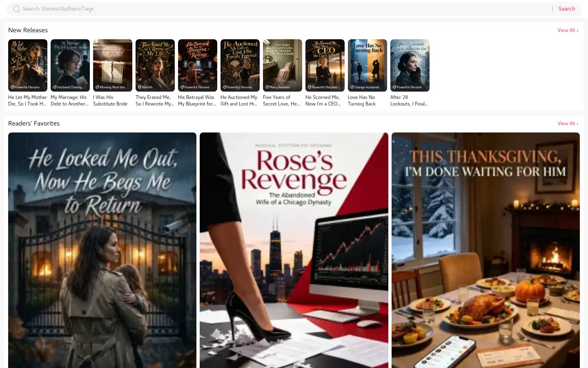This screenshot has width=588, height=368.
Task: Click Powerful Heroine tag on 'He Let My Mother Die'
Action: [x=25, y=87]
